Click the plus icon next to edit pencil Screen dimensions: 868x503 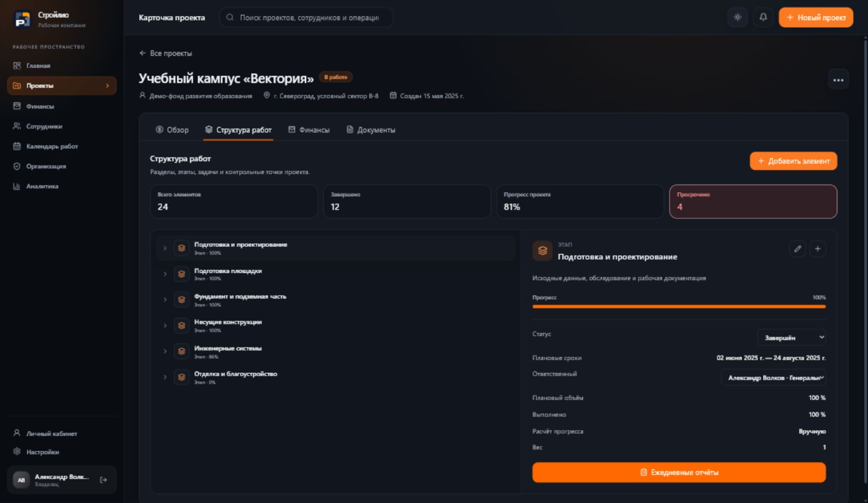[x=817, y=249]
